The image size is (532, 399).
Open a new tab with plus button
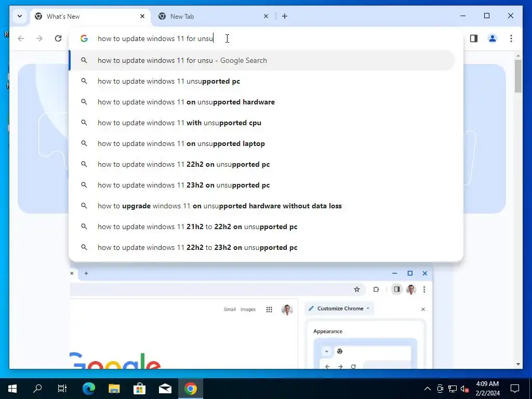[x=285, y=16]
